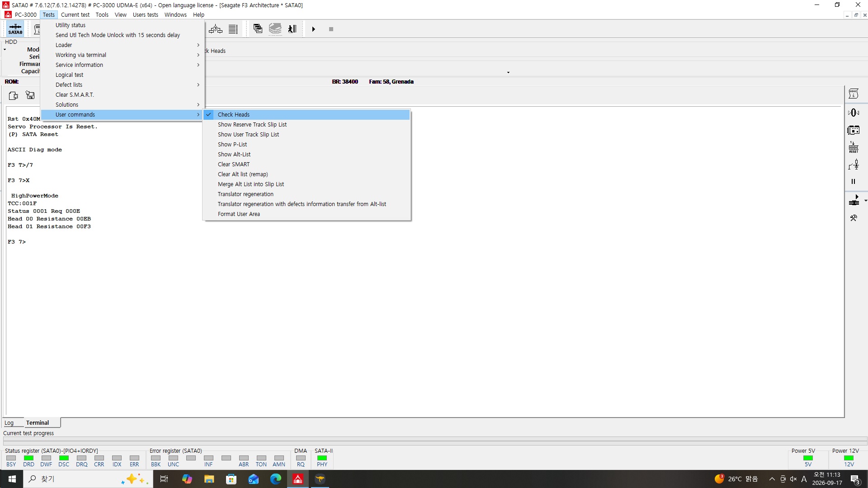Click the power switch circuit icon
This screenshot has height=488, width=868.
[x=854, y=165]
